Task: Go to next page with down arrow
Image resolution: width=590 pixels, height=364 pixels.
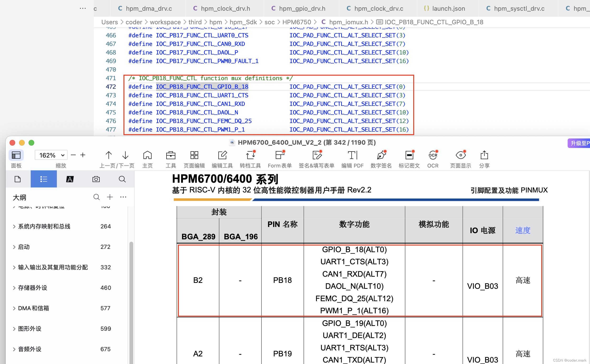Action: click(125, 155)
